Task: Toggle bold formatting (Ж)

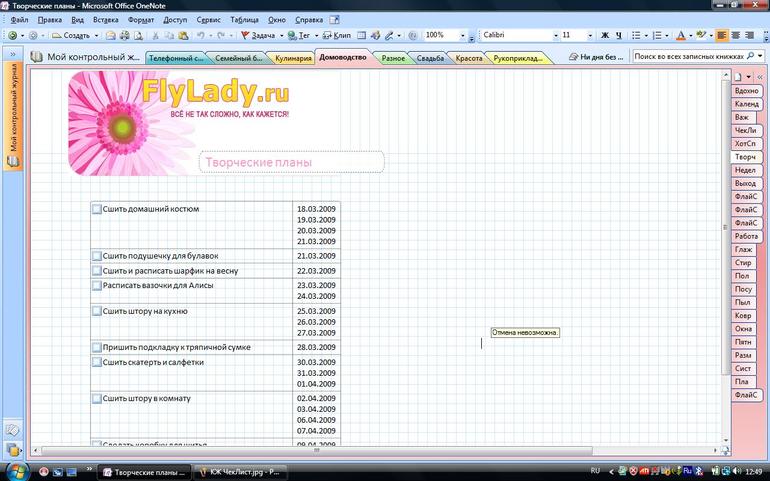Action: pyautogui.click(x=607, y=35)
